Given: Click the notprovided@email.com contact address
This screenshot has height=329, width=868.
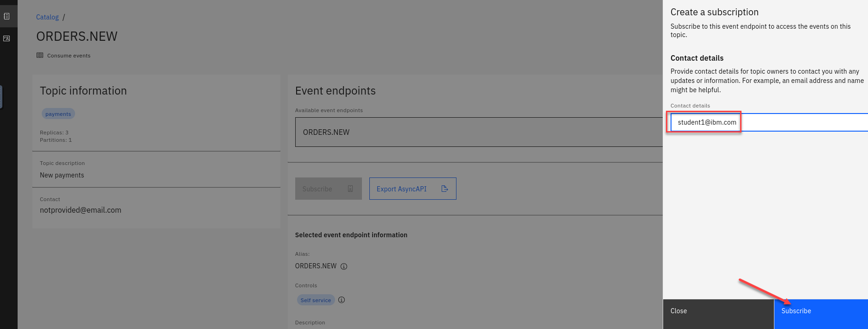Looking at the screenshot, I should [81, 210].
